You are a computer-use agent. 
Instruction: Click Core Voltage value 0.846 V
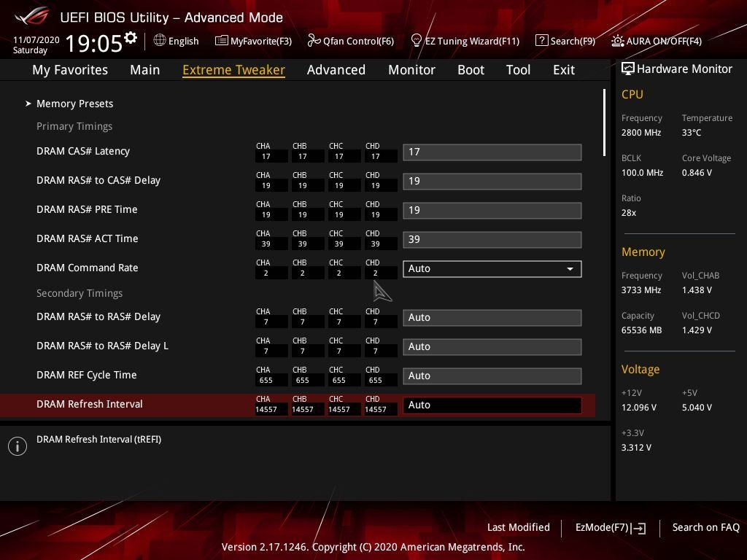[697, 172]
